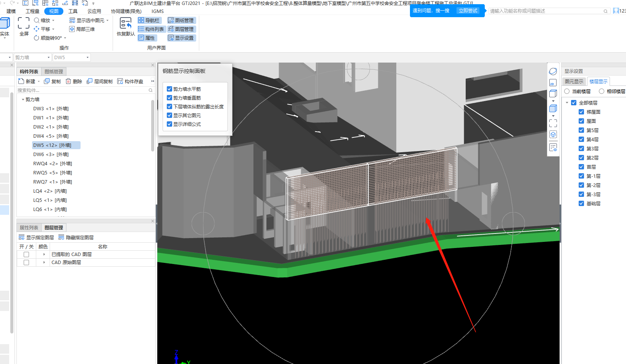Click the 恢复默认 restore default layout icon

[x=126, y=24]
